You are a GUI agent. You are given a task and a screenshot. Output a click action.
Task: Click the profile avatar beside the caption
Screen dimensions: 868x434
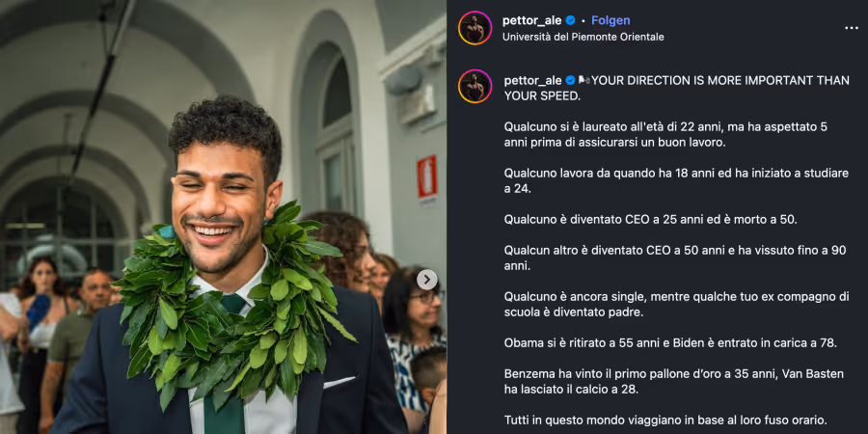pos(475,87)
